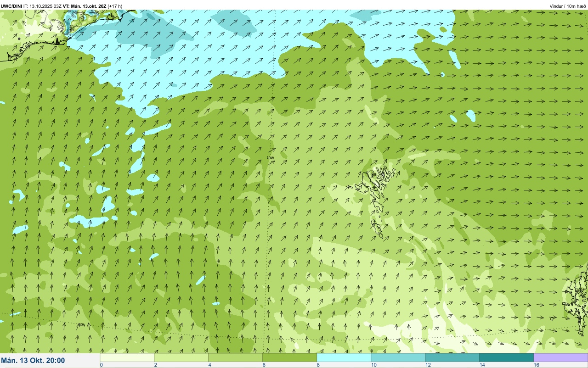
Task: Click the '13.10.2025 03Z' initial time text
Action: pyautogui.click(x=45, y=6)
